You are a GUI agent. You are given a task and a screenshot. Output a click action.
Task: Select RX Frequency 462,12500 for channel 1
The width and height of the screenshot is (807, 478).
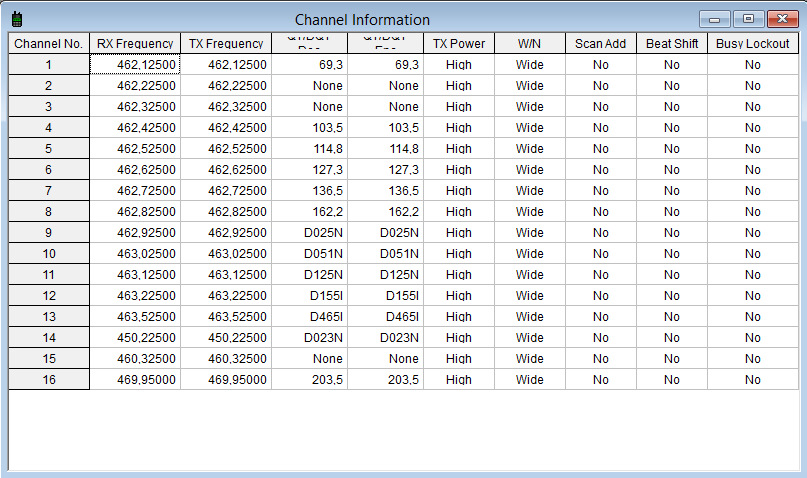coord(135,65)
